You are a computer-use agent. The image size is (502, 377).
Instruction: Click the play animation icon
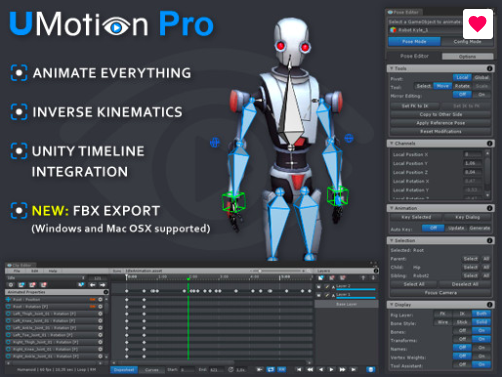click(331, 369)
